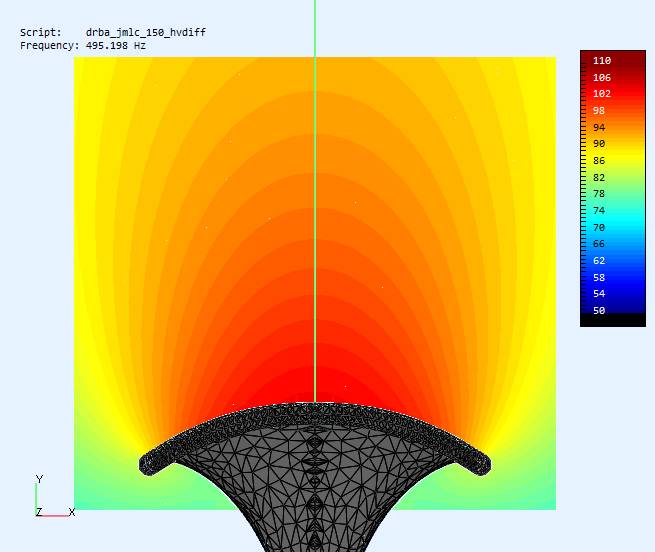Click the 78 value on color legend
Image resolution: width=655 pixels, height=552 pixels.
point(599,194)
